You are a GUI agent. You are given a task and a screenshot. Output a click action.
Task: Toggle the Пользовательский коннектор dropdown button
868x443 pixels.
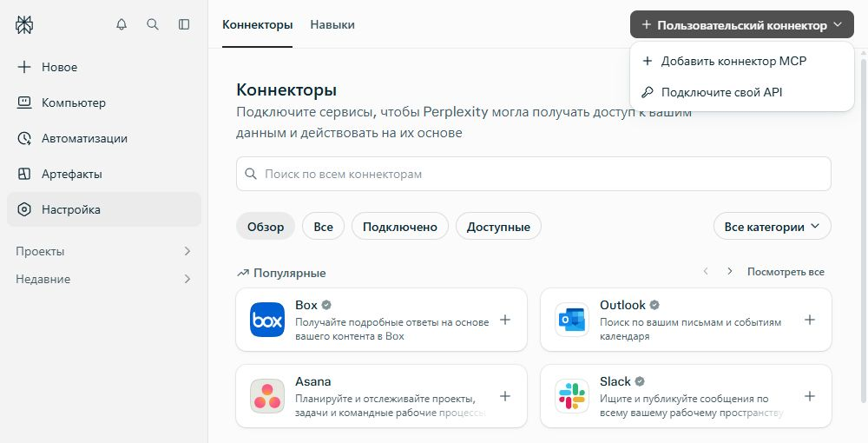pyautogui.click(x=742, y=25)
